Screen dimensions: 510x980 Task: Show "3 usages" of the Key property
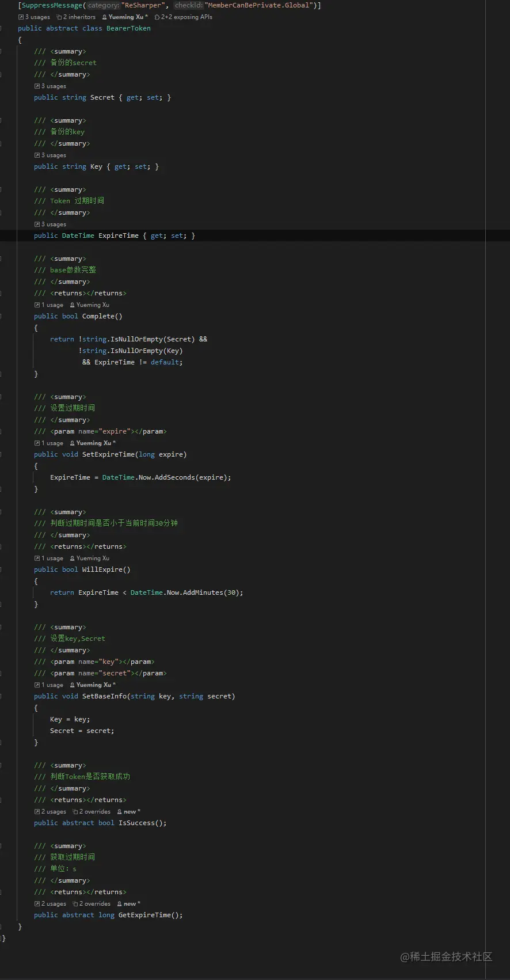click(x=54, y=155)
